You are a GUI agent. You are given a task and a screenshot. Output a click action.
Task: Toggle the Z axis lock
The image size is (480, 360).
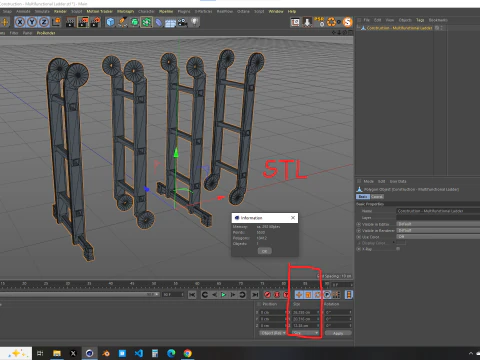pyautogui.click(x=44, y=22)
